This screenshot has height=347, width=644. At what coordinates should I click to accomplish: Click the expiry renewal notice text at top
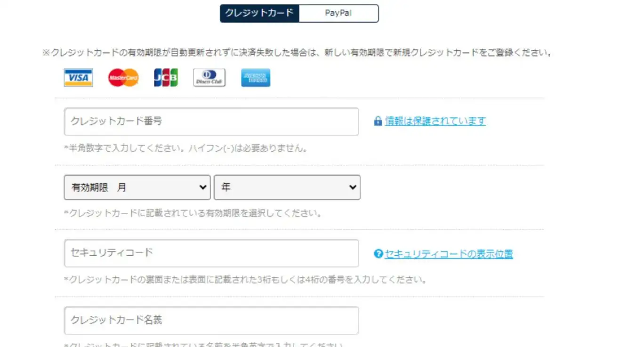[x=298, y=53]
